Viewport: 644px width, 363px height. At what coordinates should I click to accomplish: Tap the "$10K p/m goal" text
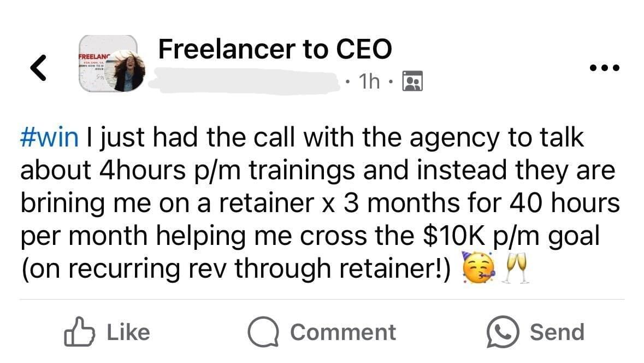click(512, 236)
